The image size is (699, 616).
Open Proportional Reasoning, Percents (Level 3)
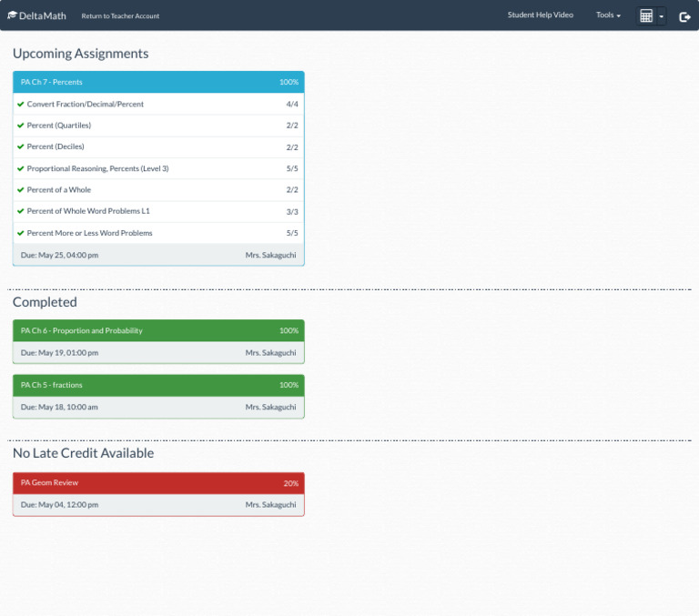pos(97,168)
